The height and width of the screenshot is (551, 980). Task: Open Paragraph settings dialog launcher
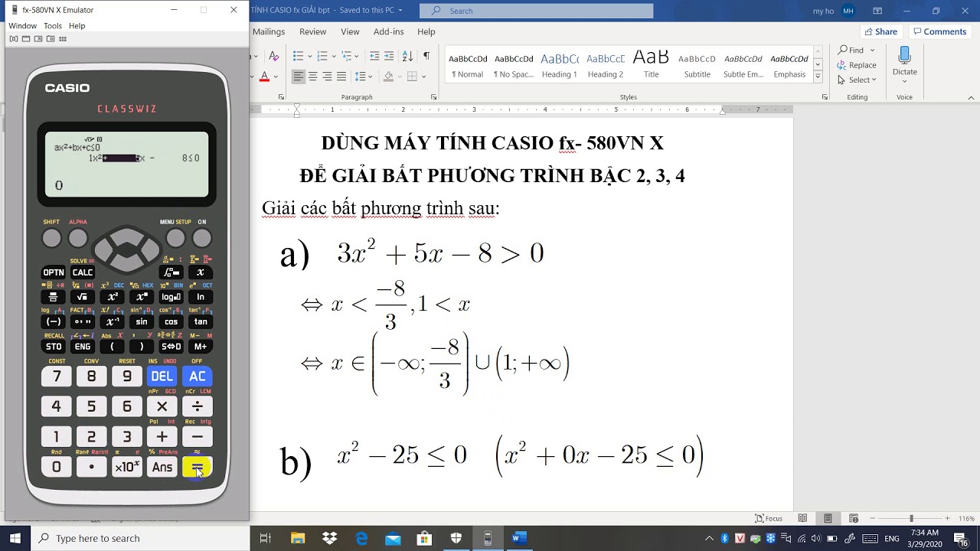coord(434,97)
